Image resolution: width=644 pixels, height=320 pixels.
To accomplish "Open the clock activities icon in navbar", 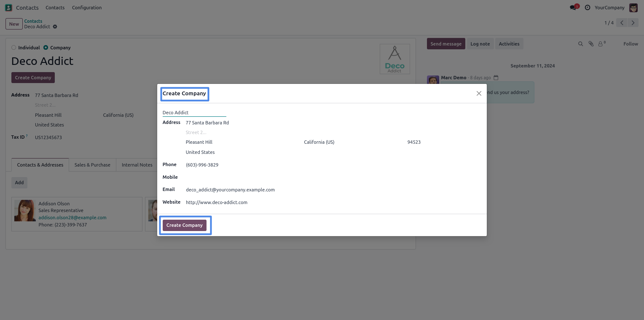I will click(588, 8).
